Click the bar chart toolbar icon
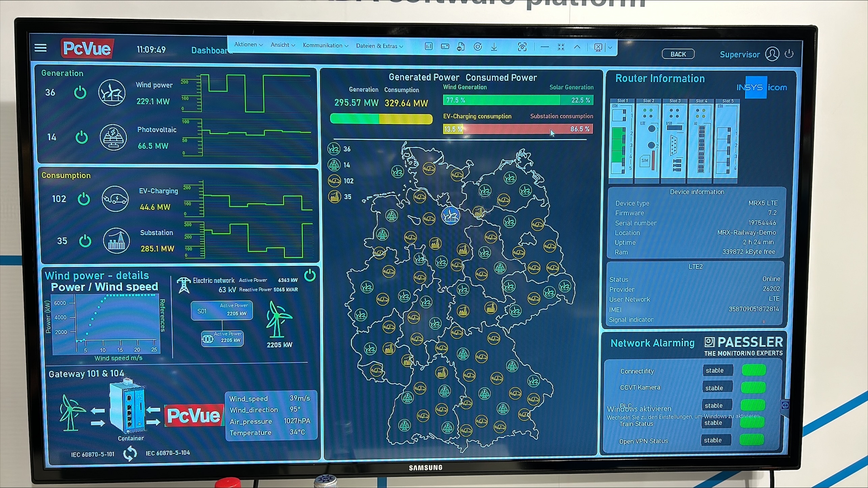The width and height of the screenshot is (868, 488). click(428, 47)
